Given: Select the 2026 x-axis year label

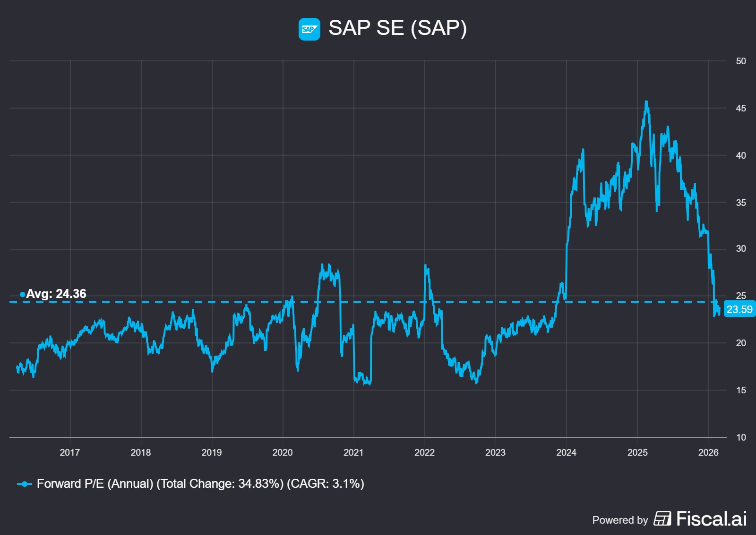Looking at the screenshot, I should point(708,452).
